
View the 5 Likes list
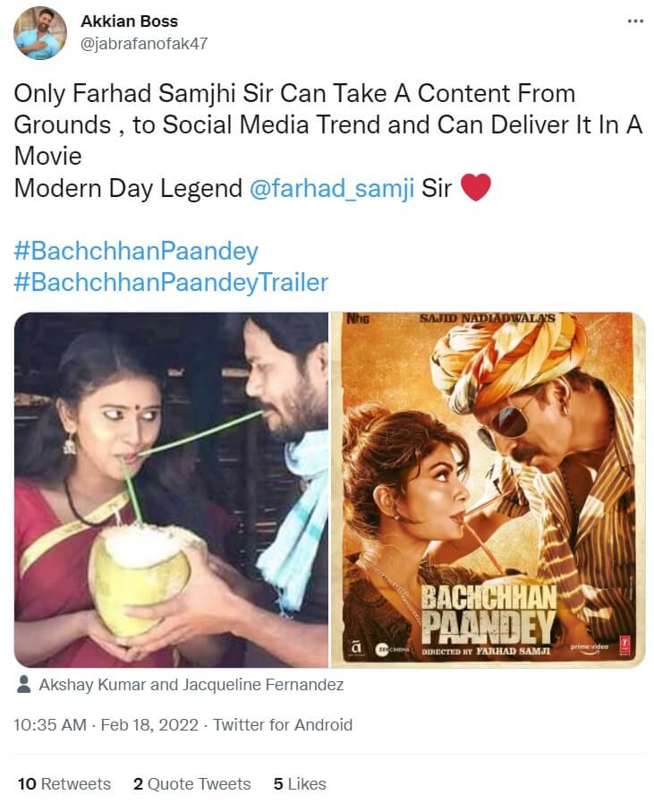tap(300, 783)
